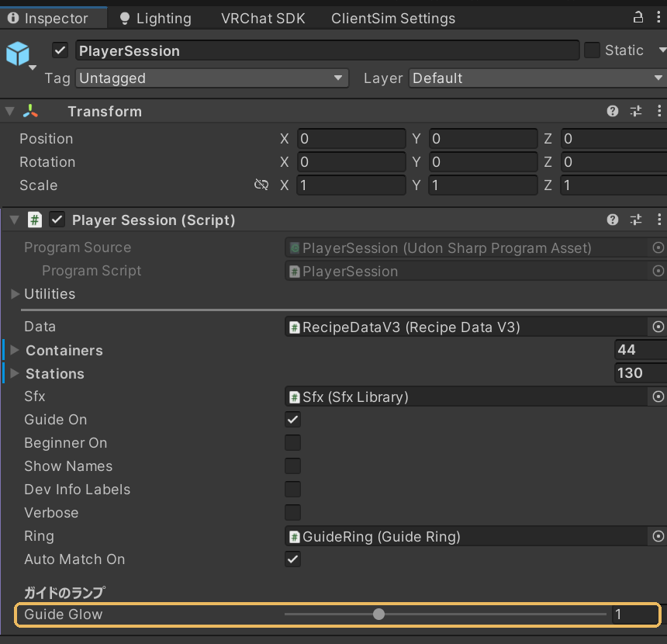Toggle Player Session script enabled checkbox
The height and width of the screenshot is (644, 667).
coord(57,220)
